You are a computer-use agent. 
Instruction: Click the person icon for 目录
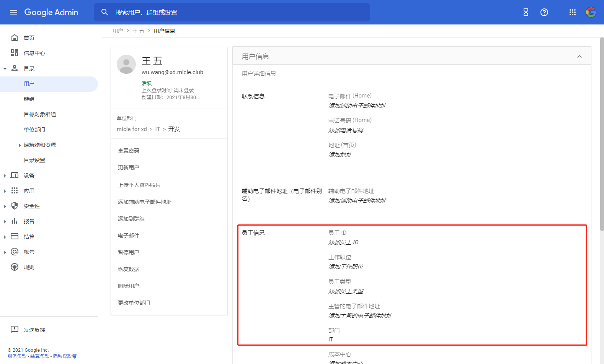(15, 68)
